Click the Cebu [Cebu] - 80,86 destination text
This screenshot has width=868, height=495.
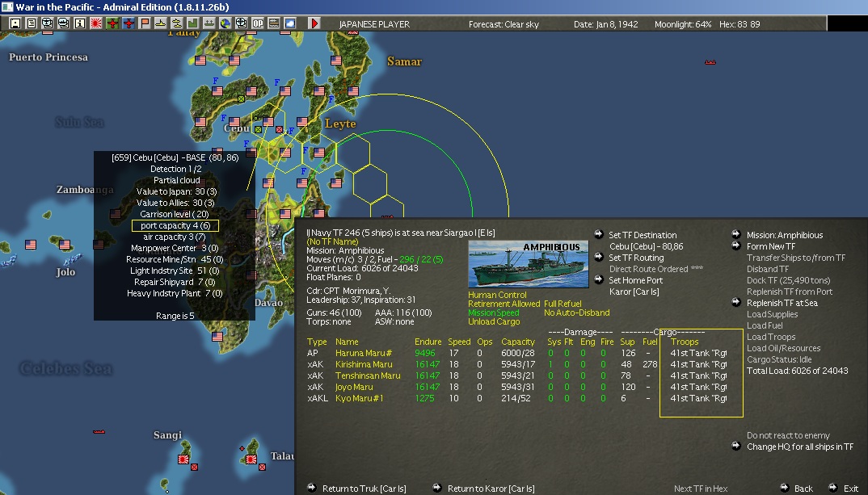(x=646, y=246)
